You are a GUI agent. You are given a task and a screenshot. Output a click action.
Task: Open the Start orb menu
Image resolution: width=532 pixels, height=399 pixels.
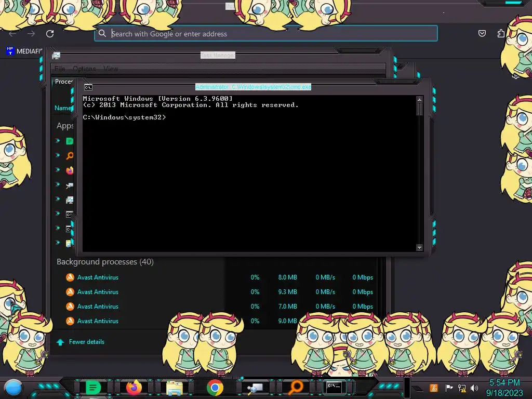pos(14,388)
